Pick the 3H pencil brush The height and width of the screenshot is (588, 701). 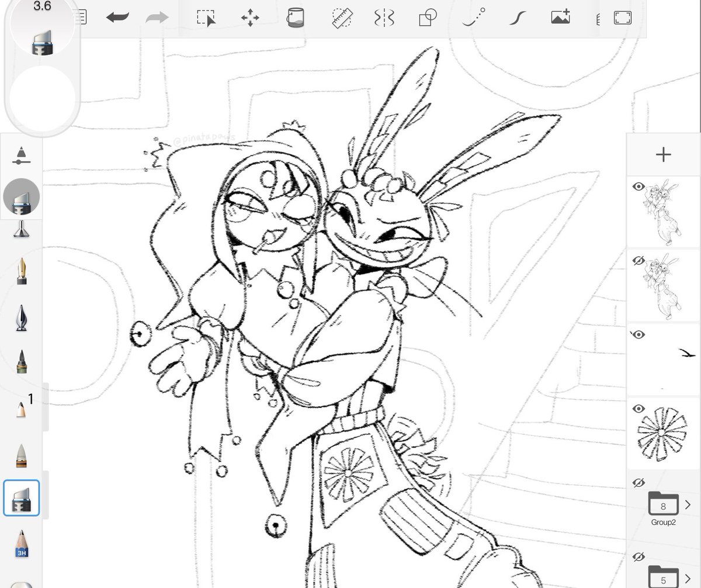pos(21,544)
